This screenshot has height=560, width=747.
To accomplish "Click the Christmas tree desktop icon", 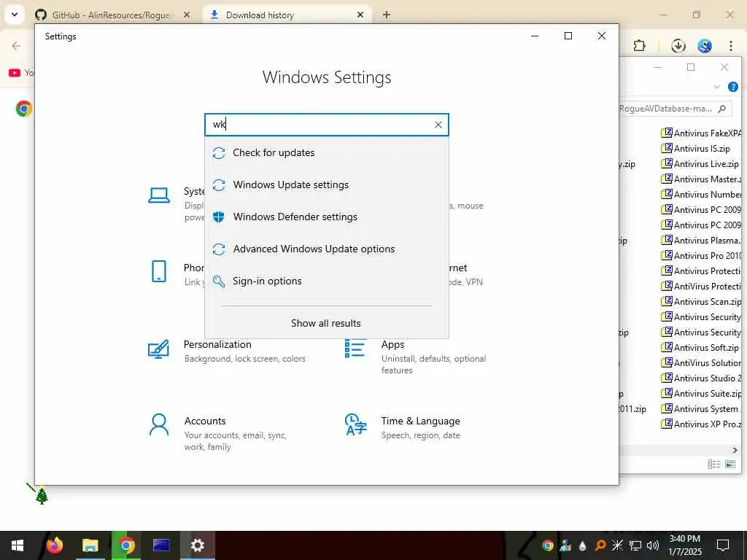I will pos(42,495).
